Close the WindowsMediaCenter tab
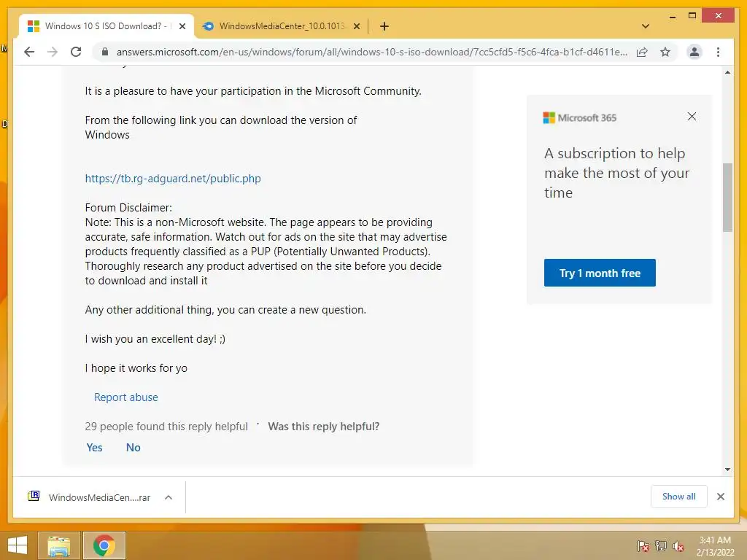Image resolution: width=747 pixels, height=560 pixels. point(356,26)
